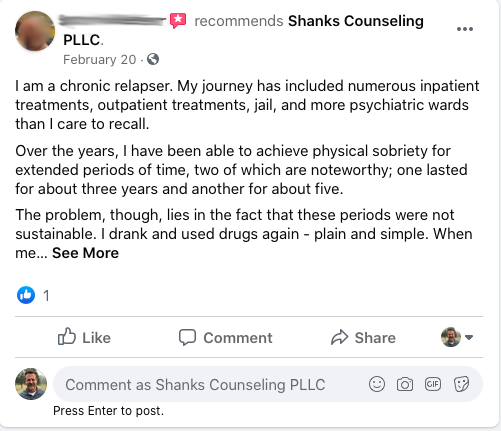Open the sticker picker icon
The height and width of the screenshot is (431, 501).
[461, 384]
